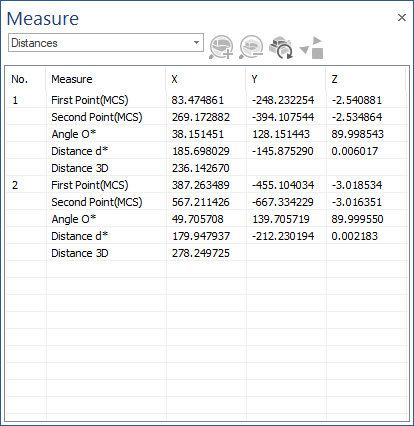Viewport: 414px width, 426px height.
Task: Click Z value 89.998543
Action: pyautogui.click(x=358, y=134)
